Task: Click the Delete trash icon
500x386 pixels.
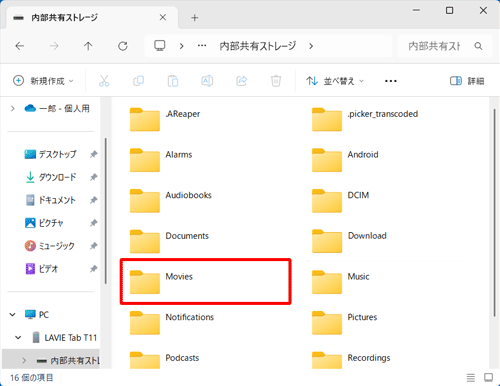Action: tap(276, 81)
